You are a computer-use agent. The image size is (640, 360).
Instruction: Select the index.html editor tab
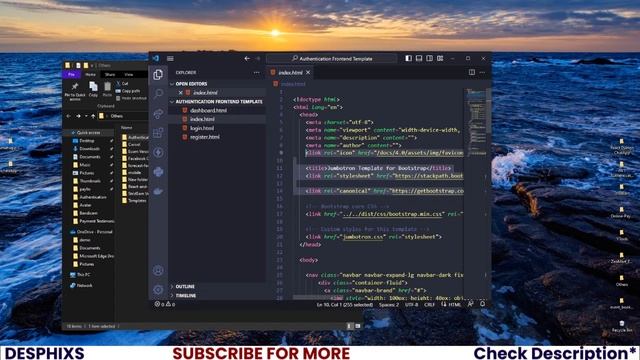click(291, 72)
